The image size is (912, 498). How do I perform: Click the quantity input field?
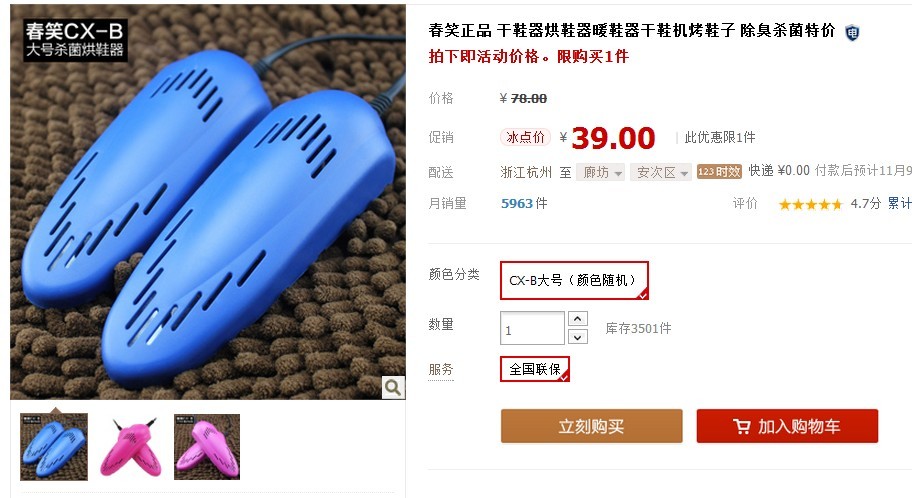point(532,328)
